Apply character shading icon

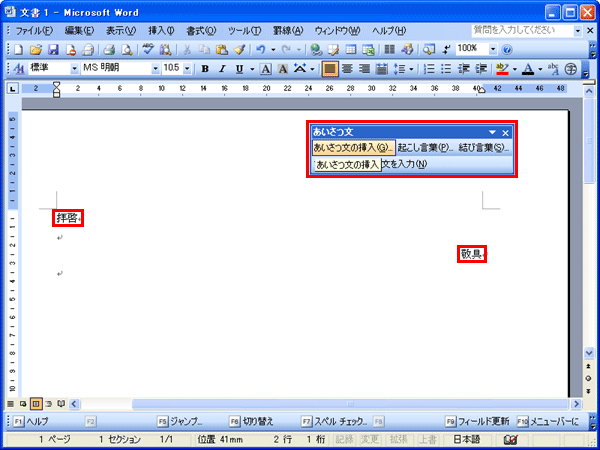point(282,69)
